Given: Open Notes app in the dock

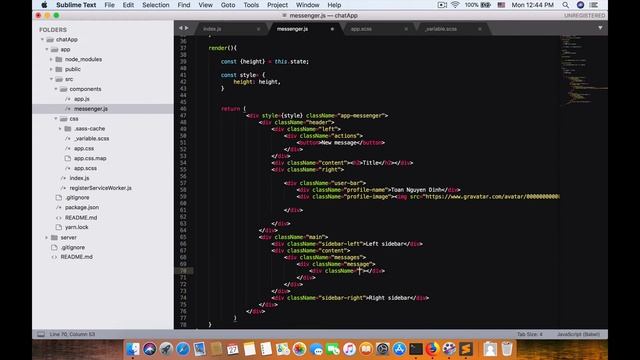Looking at the screenshot, I should [249, 349].
